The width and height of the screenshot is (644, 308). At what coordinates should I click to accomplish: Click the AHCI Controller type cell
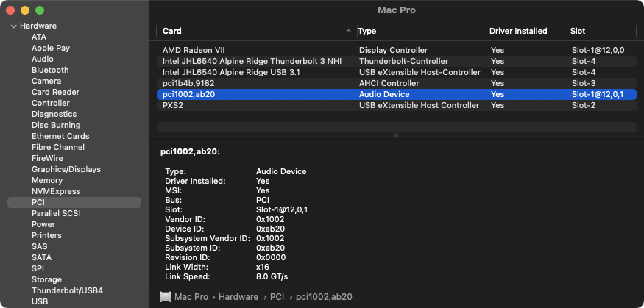[x=389, y=84]
